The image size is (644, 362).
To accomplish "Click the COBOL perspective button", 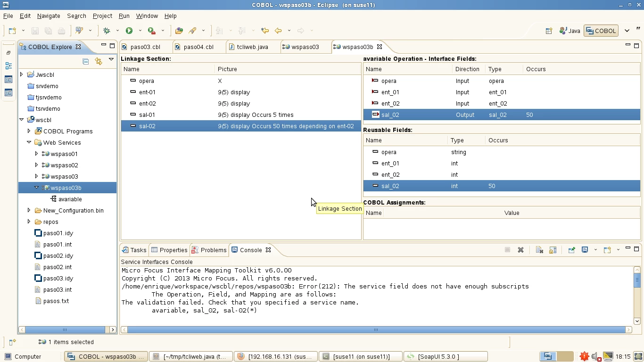I will [x=601, y=31].
